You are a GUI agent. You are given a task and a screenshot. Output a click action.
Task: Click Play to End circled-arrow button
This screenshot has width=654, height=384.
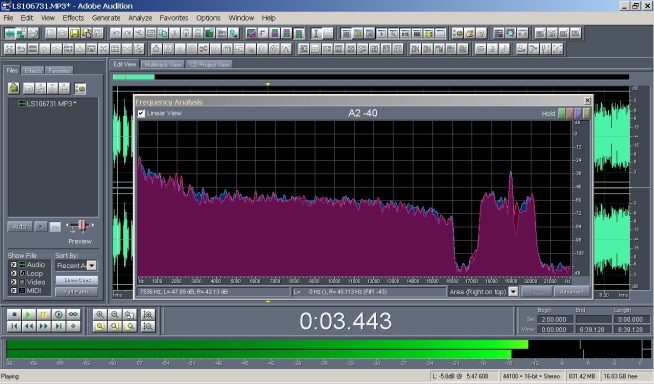click(x=58, y=314)
